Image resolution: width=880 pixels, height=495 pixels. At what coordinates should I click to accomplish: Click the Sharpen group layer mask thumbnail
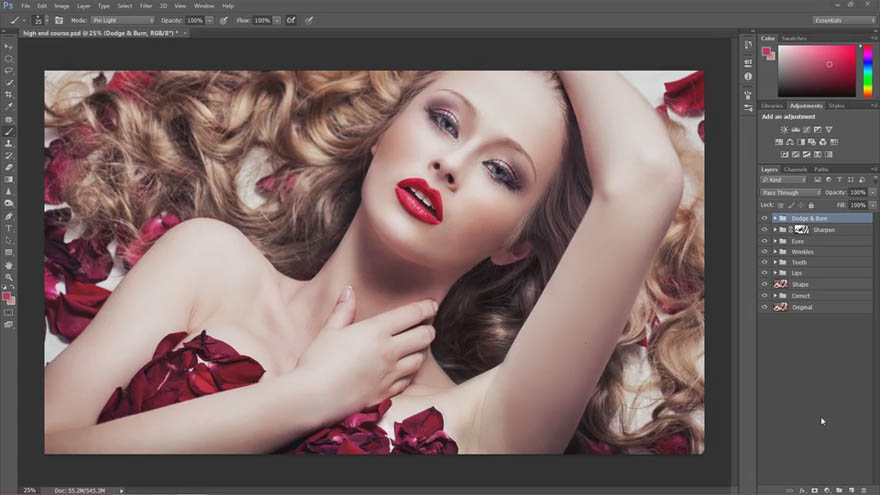[x=802, y=230]
